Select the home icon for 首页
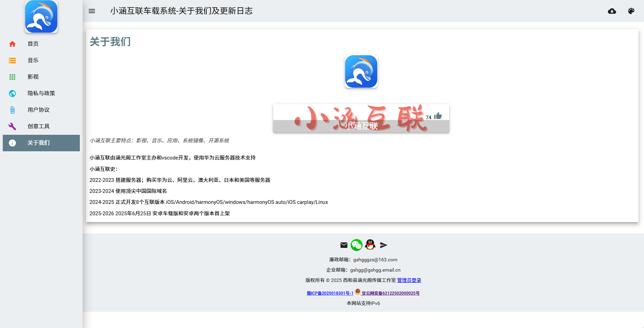Image resolution: width=644 pixels, height=328 pixels. (12, 44)
